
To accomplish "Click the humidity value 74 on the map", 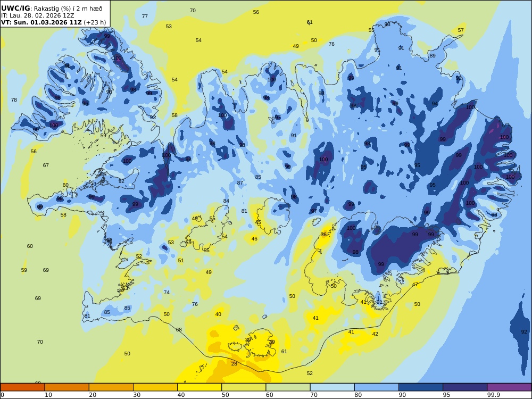I will 167,293.
